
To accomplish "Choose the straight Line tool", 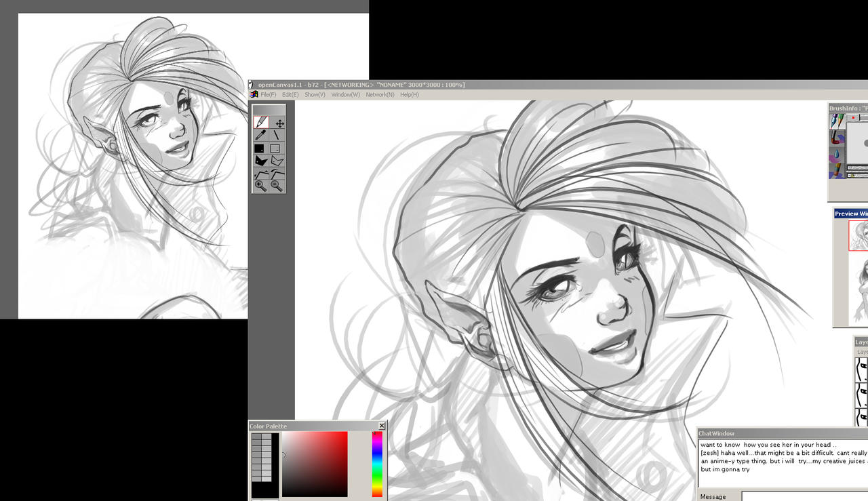I will pyautogui.click(x=277, y=136).
